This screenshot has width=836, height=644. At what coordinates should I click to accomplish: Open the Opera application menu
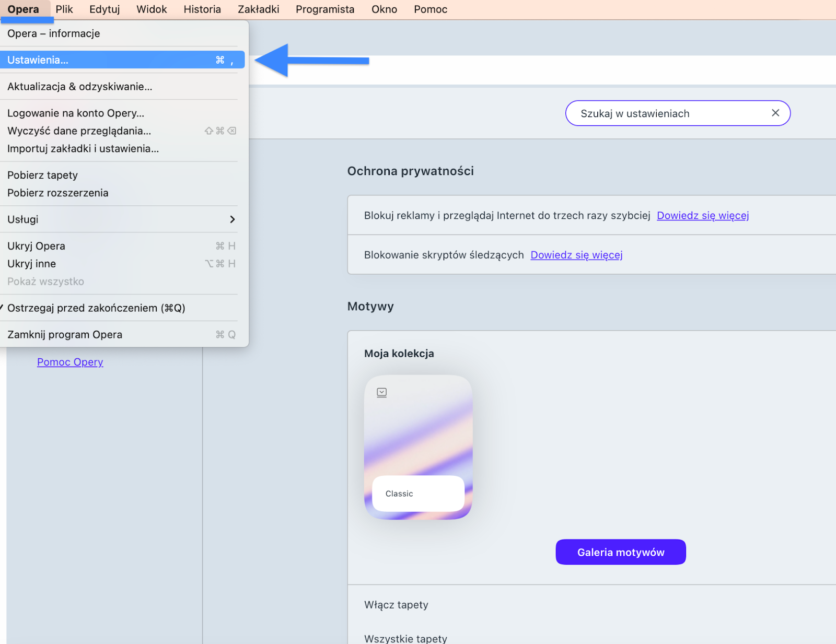pyautogui.click(x=24, y=9)
